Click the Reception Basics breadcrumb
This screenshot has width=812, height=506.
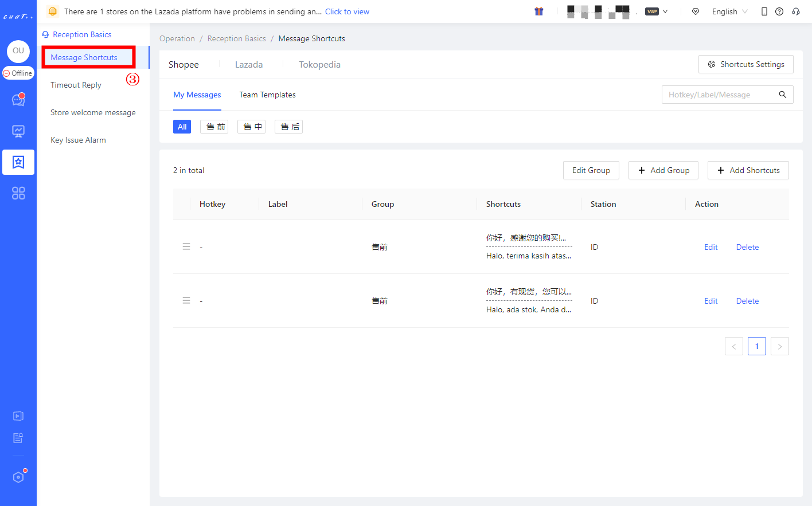(x=237, y=38)
